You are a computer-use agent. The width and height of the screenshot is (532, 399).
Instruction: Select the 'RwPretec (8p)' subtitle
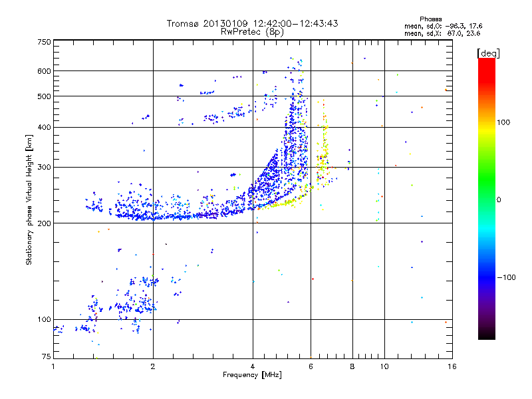pyautogui.click(x=252, y=32)
